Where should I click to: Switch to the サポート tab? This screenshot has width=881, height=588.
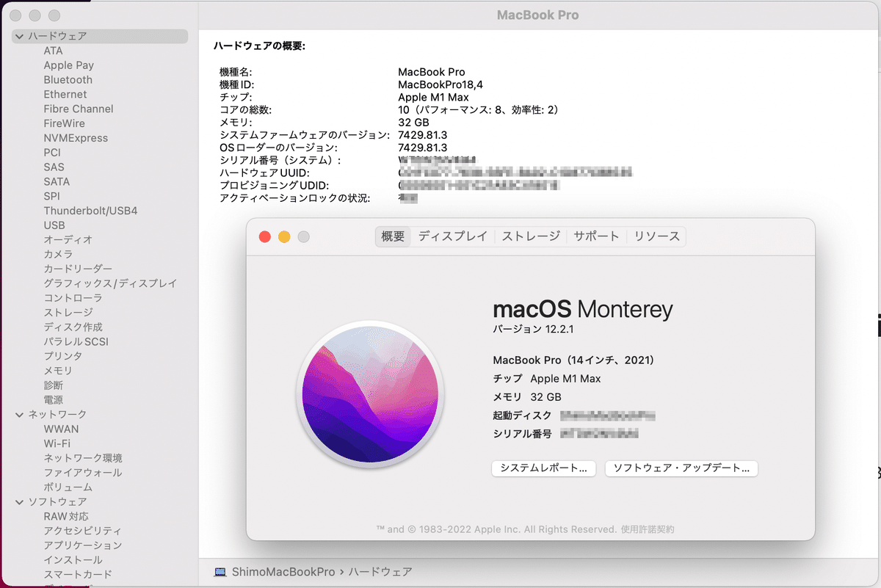(x=596, y=236)
